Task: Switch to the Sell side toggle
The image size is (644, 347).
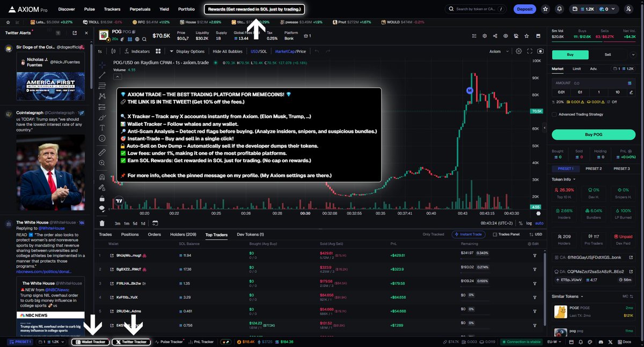Action: pyautogui.click(x=608, y=54)
